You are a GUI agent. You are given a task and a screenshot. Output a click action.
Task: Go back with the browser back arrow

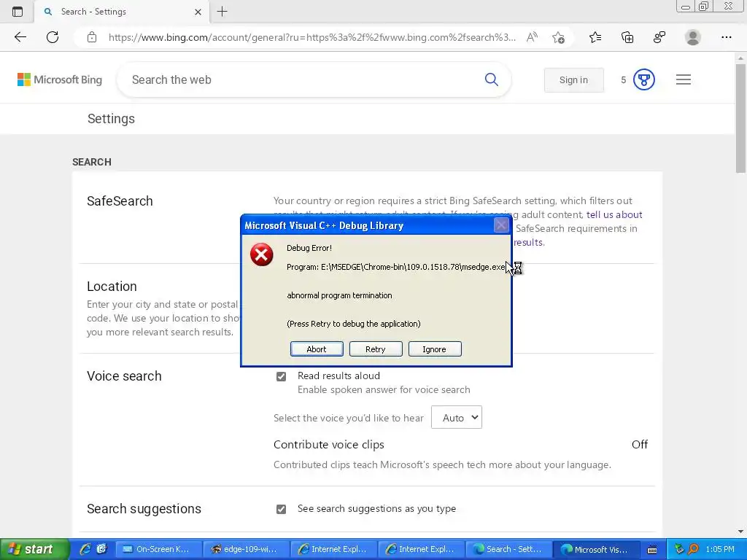click(x=20, y=37)
